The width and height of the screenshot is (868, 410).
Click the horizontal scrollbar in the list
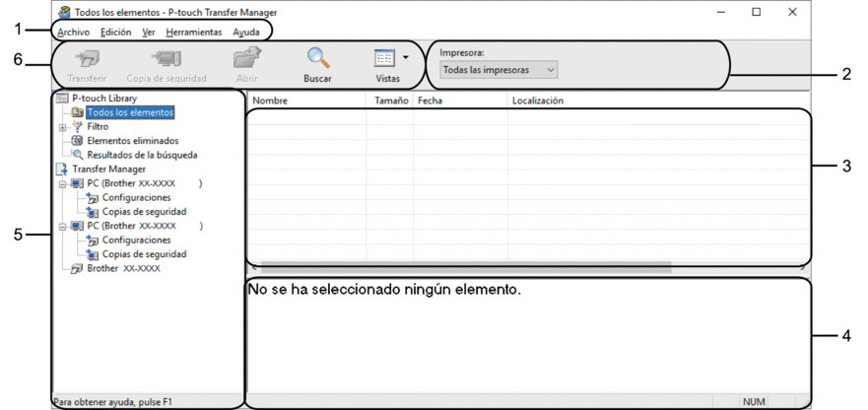point(466,268)
